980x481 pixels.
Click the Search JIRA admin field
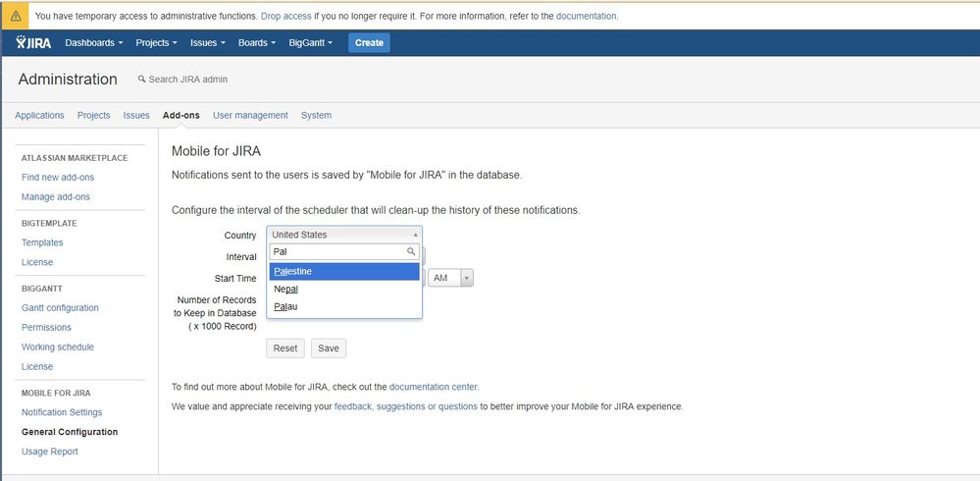tap(187, 80)
